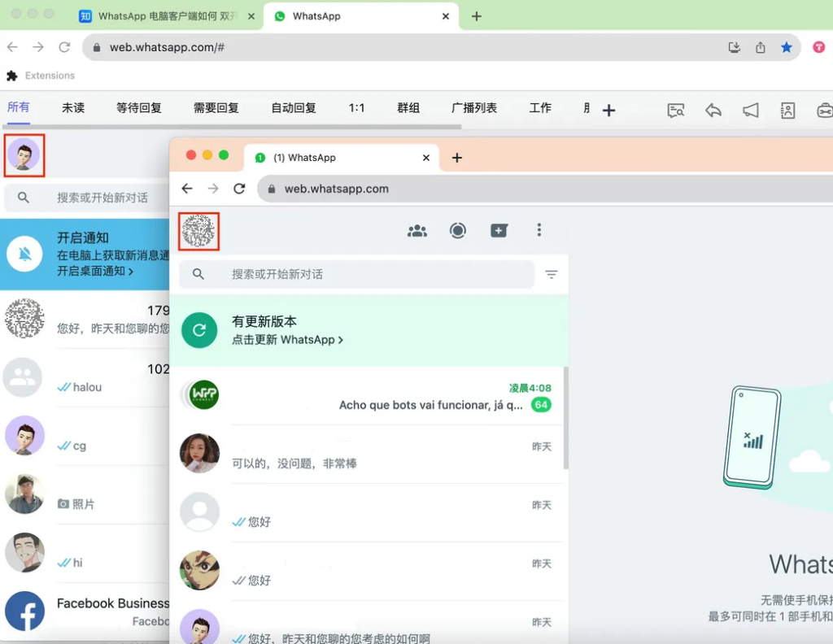Screen dimensions: 833x644
Task: Open hi chat in rear window
Action: 85,553
